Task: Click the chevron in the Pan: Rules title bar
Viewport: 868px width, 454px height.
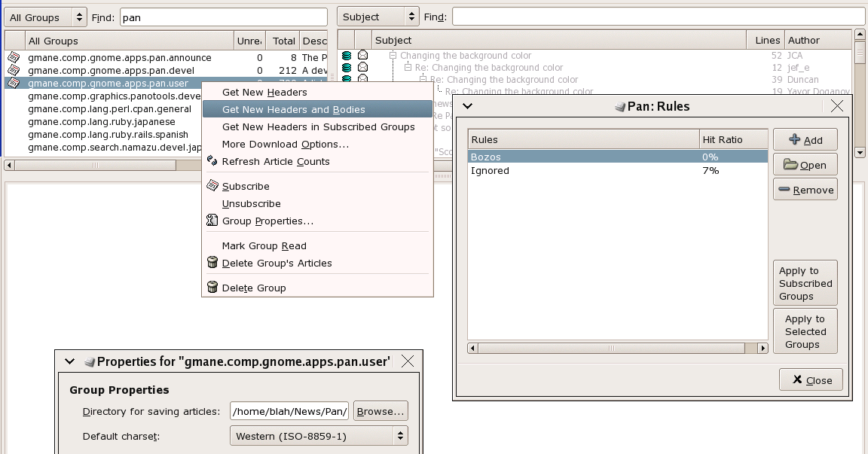Action: point(468,105)
